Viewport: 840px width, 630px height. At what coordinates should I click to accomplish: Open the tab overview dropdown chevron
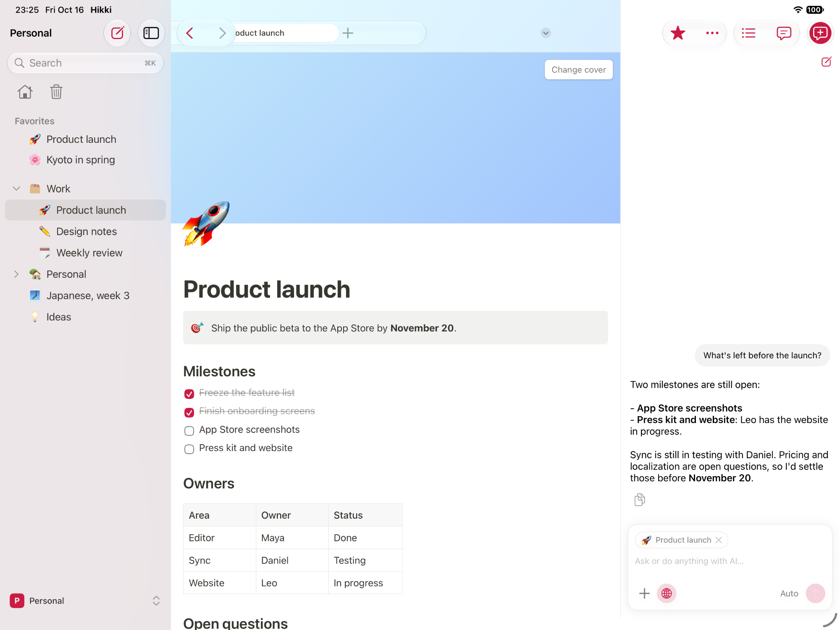coord(546,33)
